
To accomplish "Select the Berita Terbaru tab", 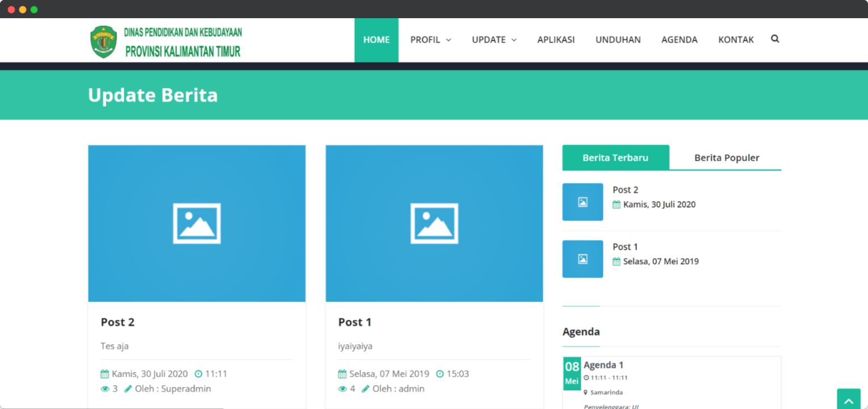I will (615, 158).
